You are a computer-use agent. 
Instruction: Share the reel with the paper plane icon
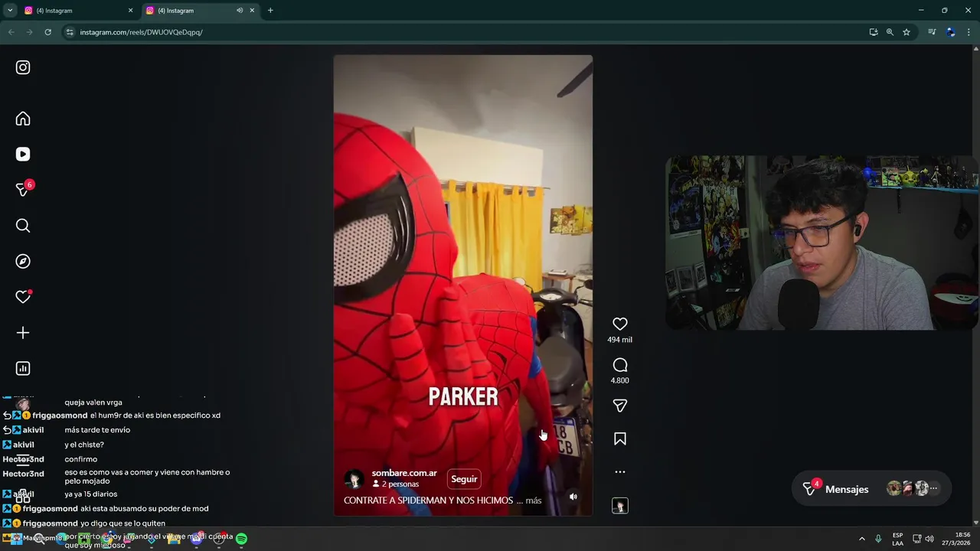[620, 406]
